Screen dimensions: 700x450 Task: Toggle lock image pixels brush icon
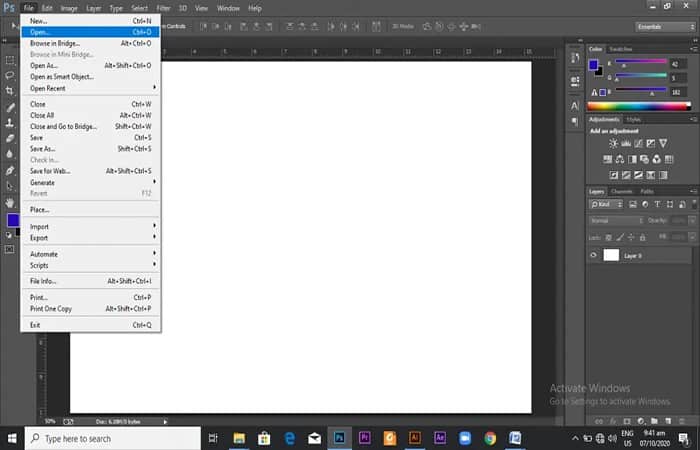pyautogui.click(x=620, y=238)
